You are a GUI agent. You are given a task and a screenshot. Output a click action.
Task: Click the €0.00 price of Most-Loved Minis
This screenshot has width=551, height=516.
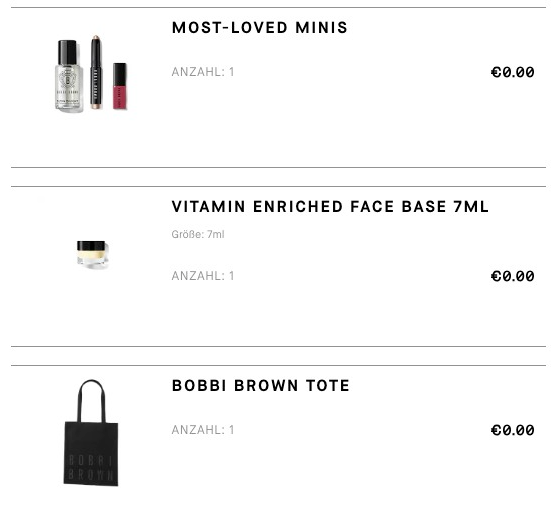point(513,72)
